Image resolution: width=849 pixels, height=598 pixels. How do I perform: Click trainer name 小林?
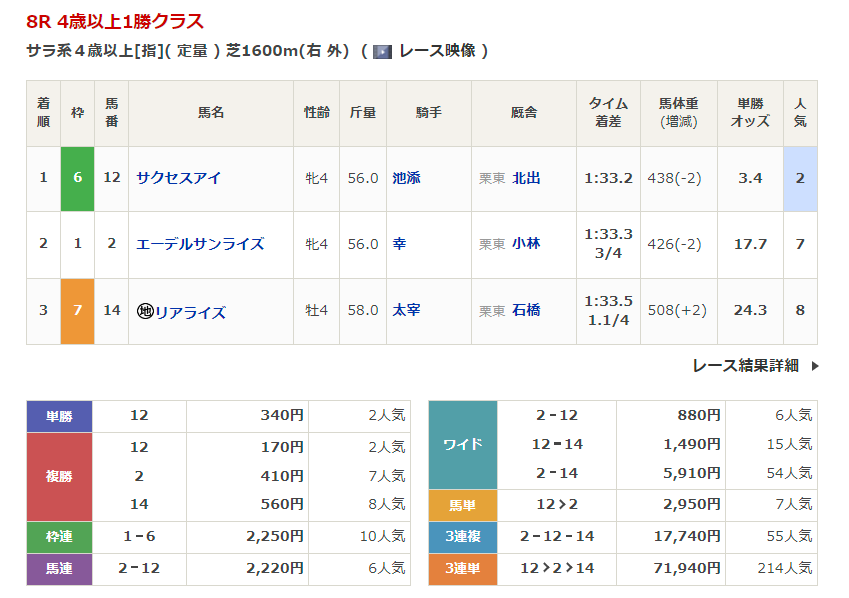tap(526, 244)
